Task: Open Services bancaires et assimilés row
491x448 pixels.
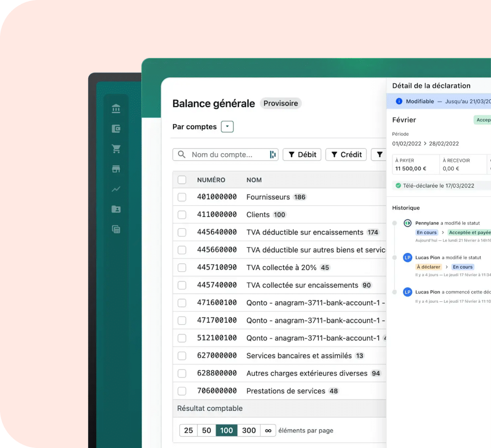Action: (x=280, y=356)
